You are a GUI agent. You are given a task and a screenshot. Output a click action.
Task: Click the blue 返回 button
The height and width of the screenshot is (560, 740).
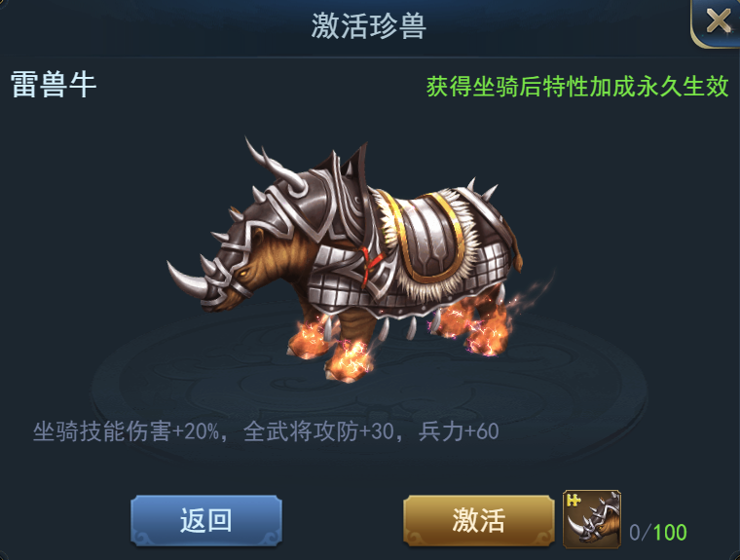pyautogui.click(x=206, y=521)
